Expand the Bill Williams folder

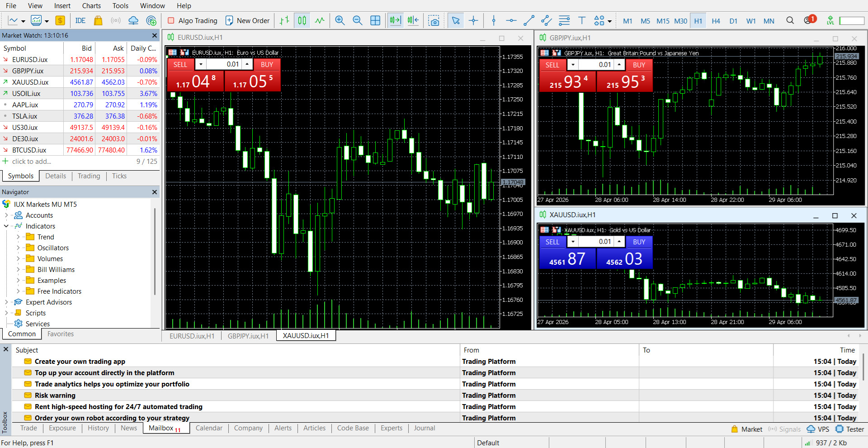pos(18,270)
